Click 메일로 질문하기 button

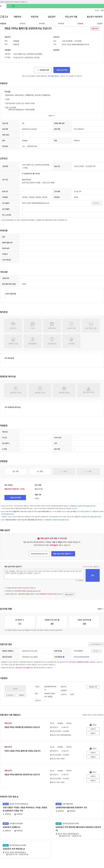[x=69, y=594]
